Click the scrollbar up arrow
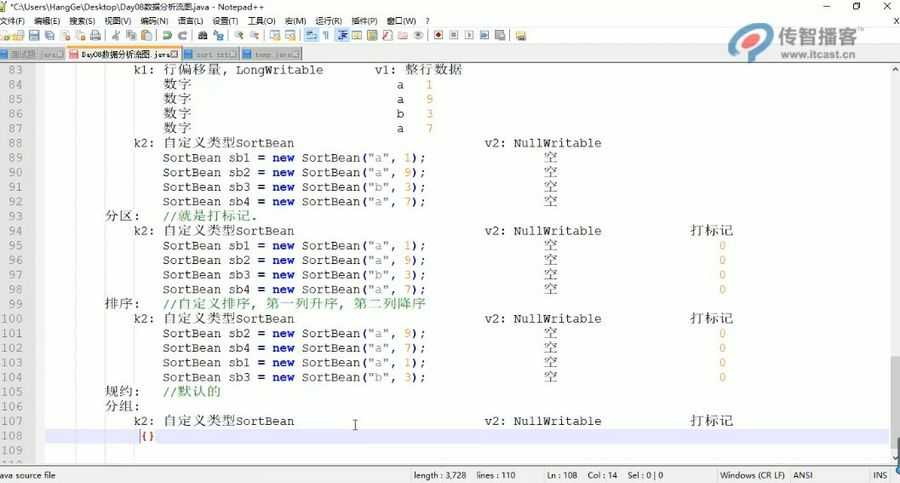Screen dimensions: 900x483 tap(895, 69)
